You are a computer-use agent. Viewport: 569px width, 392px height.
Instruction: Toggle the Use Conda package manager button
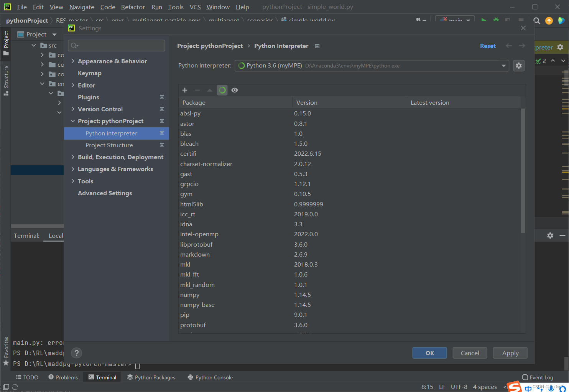point(222,90)
